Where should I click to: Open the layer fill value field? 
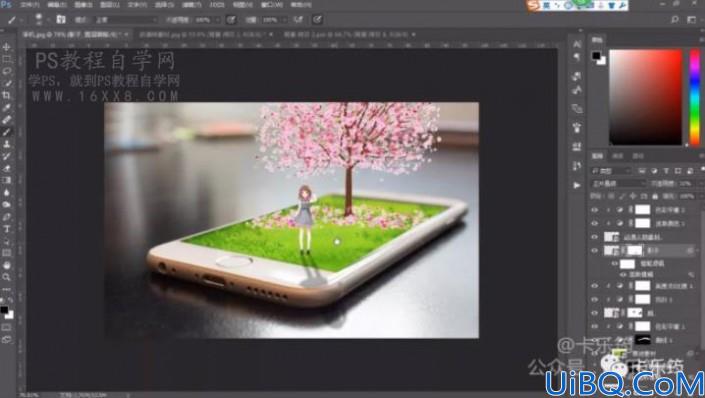pos(687,197)
